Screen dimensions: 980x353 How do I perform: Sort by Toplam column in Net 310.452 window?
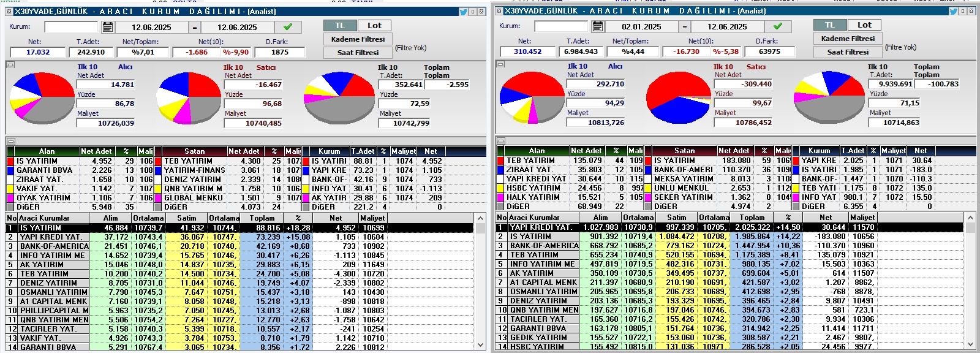coord(752,218)
